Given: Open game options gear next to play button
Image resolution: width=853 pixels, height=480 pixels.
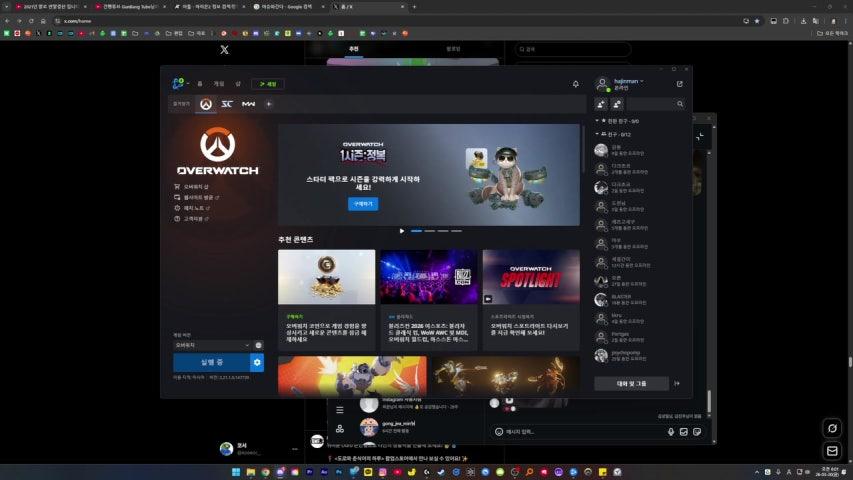Looking at the screenshot, I should 257,362.
